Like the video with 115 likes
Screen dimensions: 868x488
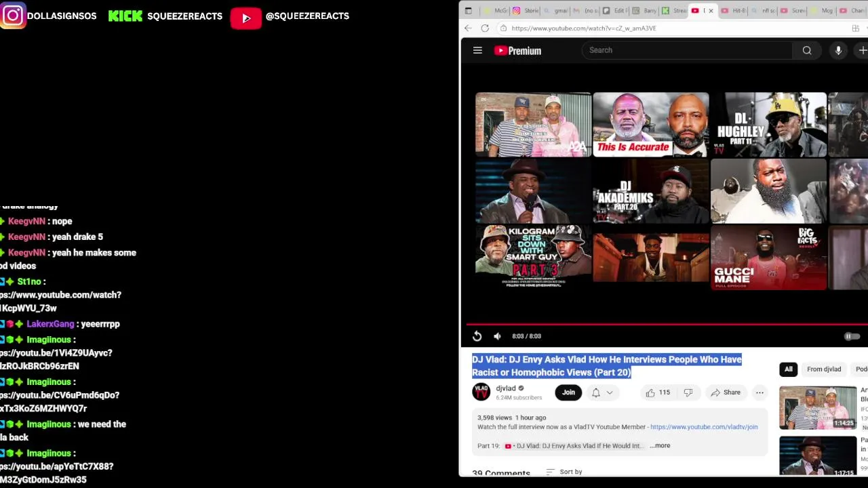(657, 392)
